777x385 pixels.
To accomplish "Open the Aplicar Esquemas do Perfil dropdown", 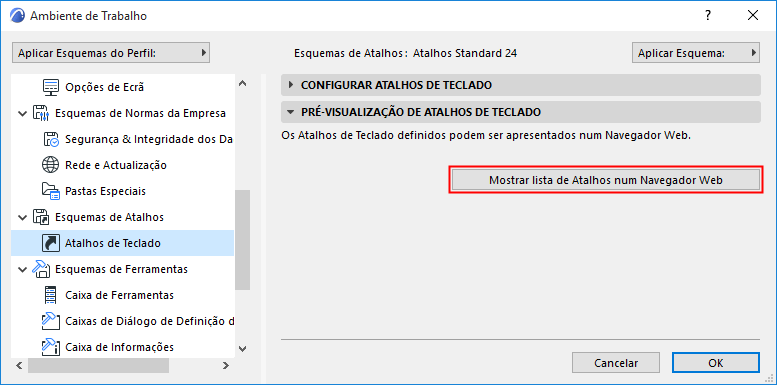I will click(111, 53).
